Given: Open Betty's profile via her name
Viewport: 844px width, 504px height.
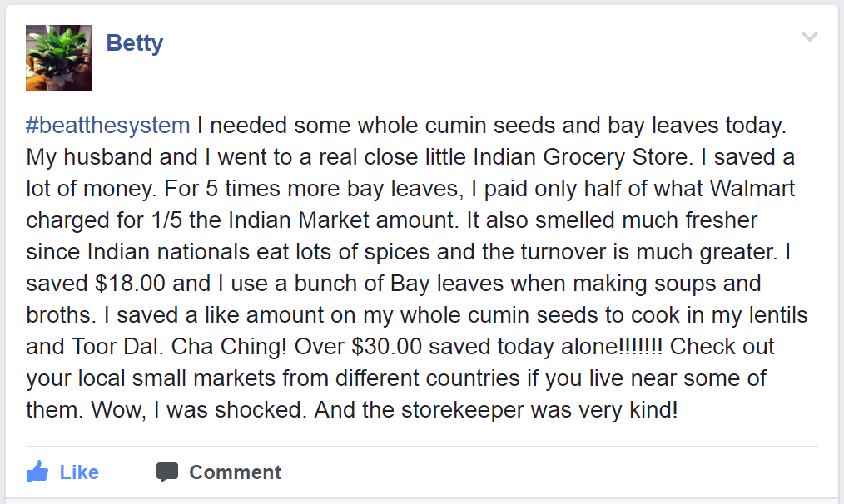Looking at the screenshot, I should (135, 42).
